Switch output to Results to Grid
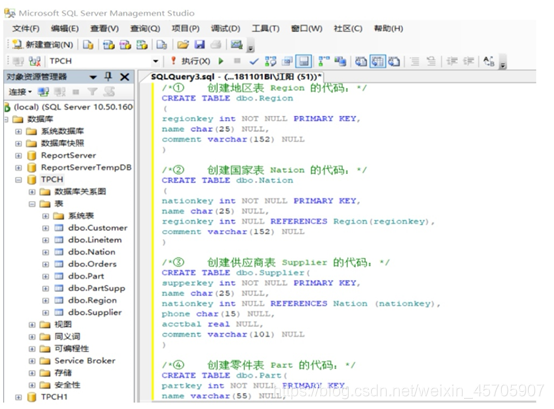 click(x=377, y=61)
